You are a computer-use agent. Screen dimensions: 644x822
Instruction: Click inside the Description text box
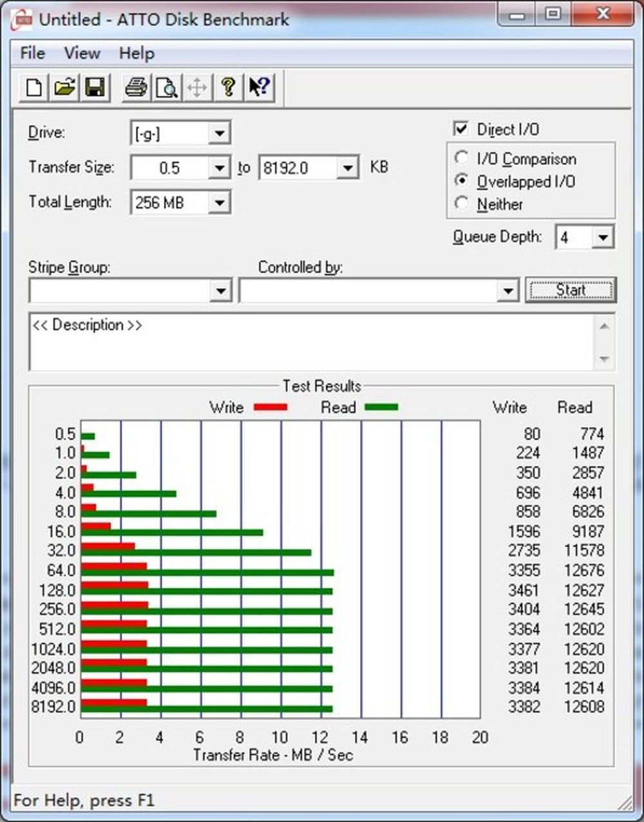pos(312,342)
